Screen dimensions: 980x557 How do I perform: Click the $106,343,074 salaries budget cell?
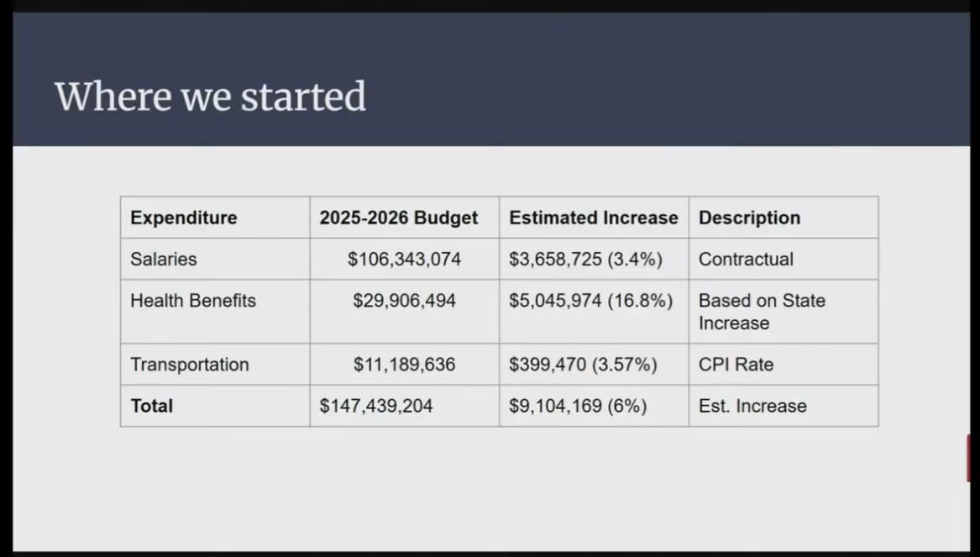point(405,259)
